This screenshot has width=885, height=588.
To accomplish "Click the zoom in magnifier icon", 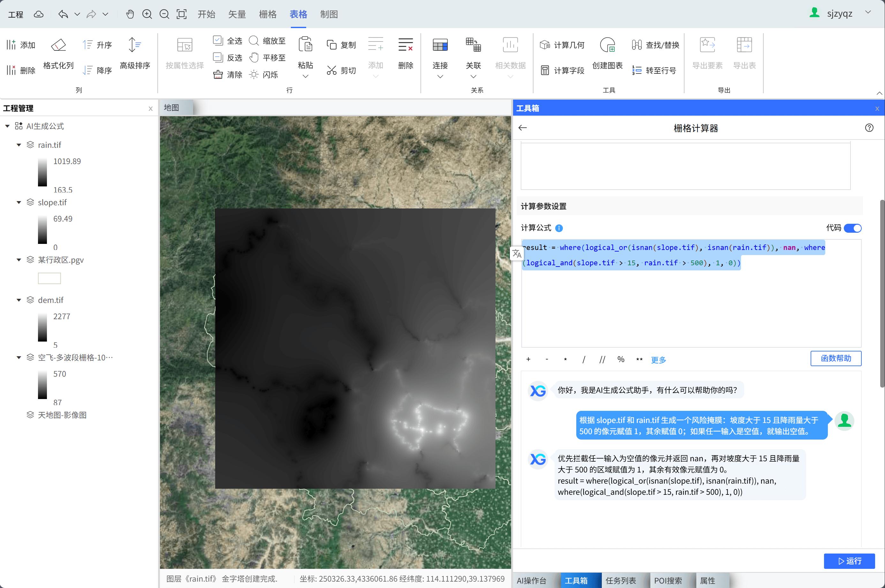I will click(147, 14).
